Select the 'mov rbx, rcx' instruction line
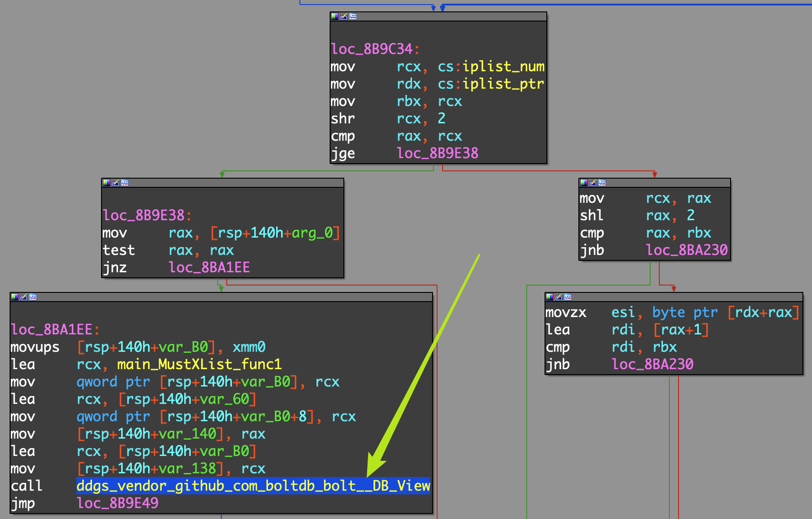Viewport: 812px width, 519px height. [x=396, y=101]
